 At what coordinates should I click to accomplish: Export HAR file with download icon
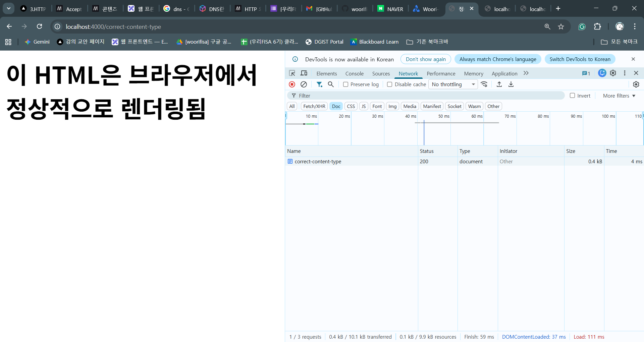[x=511, y=84]
